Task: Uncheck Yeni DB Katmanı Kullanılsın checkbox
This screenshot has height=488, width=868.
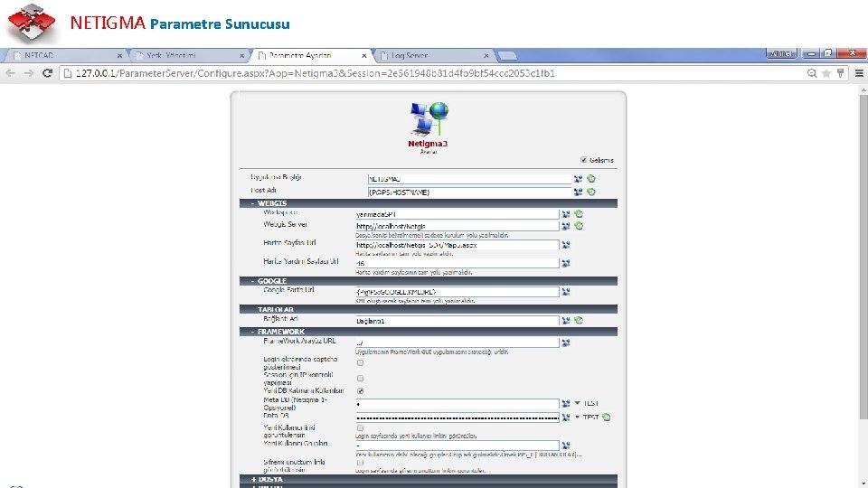Action: [361, 391]
